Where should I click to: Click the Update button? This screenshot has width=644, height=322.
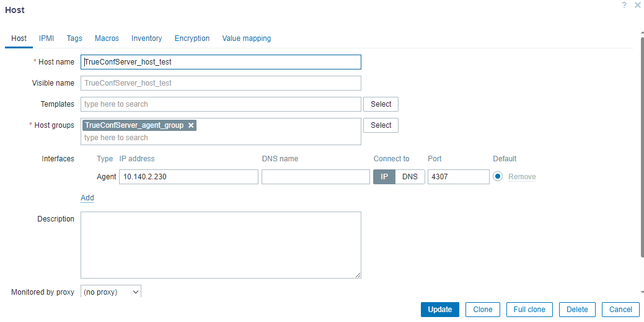[x=440, y=310]
